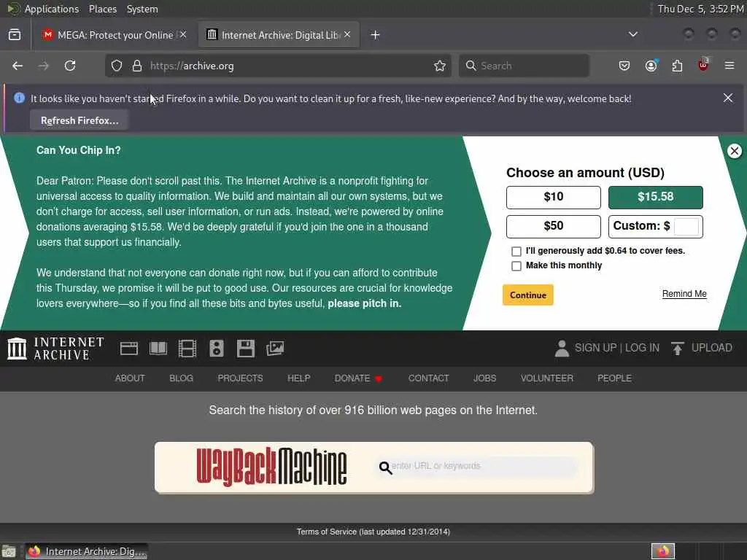
Task: Open the Firefox hamburger menu
Action: tap(729, 66)
